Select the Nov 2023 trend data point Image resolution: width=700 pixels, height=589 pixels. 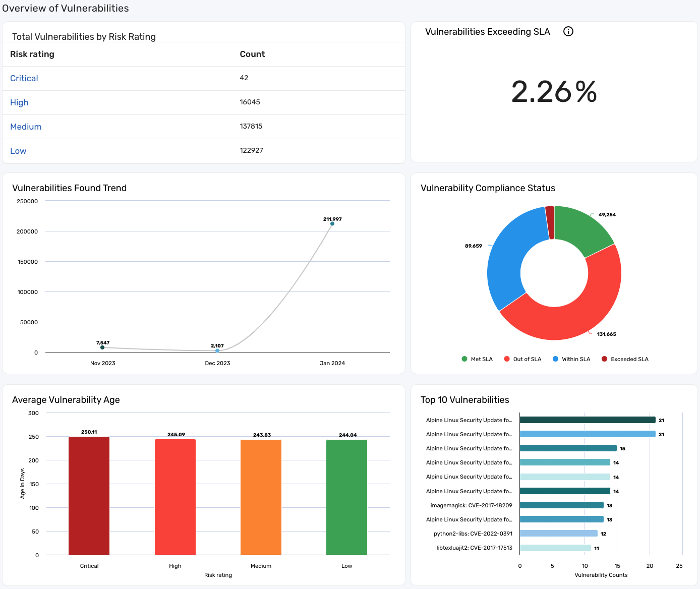pyautogui.click(x=102, y=347)
